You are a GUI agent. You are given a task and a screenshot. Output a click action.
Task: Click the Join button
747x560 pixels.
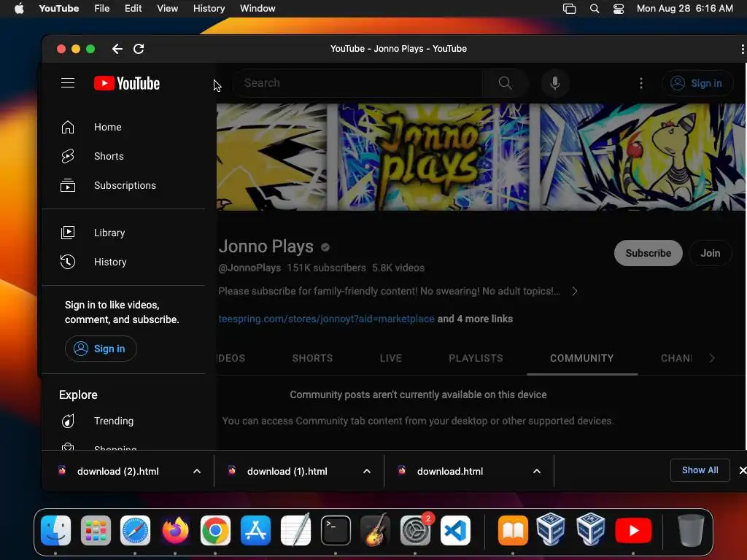click(710, 253)
